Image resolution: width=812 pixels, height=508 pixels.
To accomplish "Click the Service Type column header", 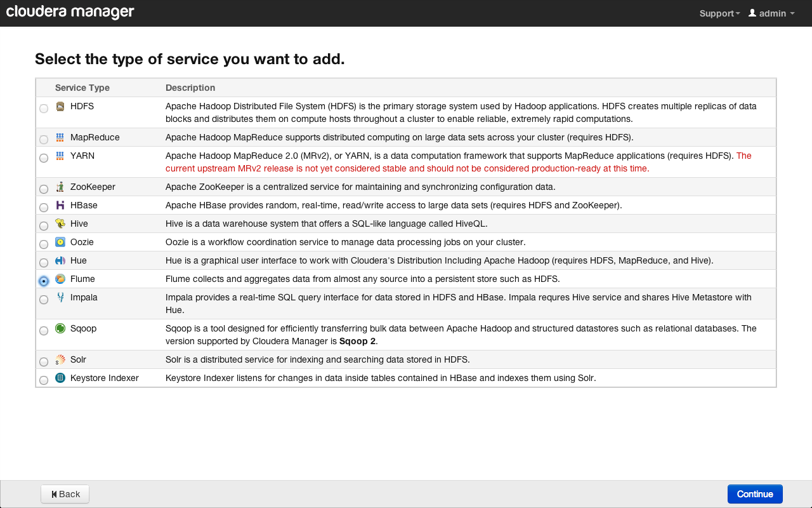I will 82,88.
